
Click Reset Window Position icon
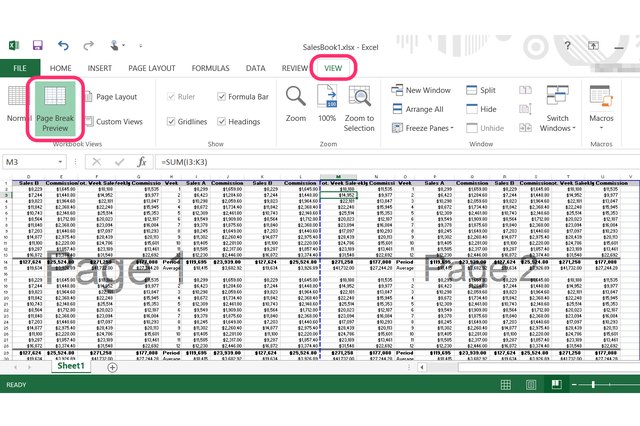(x=525, y=128)
